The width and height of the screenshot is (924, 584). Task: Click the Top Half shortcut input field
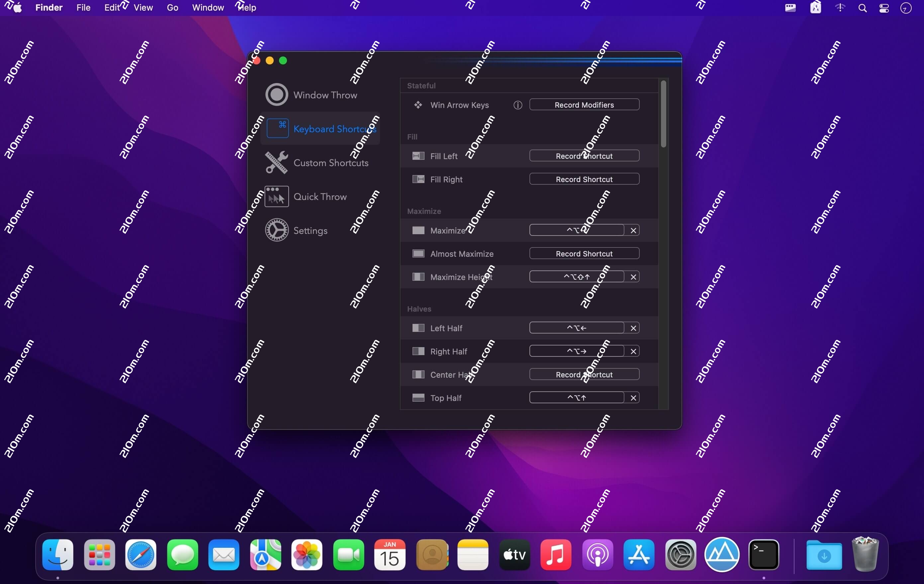point(576,398)
